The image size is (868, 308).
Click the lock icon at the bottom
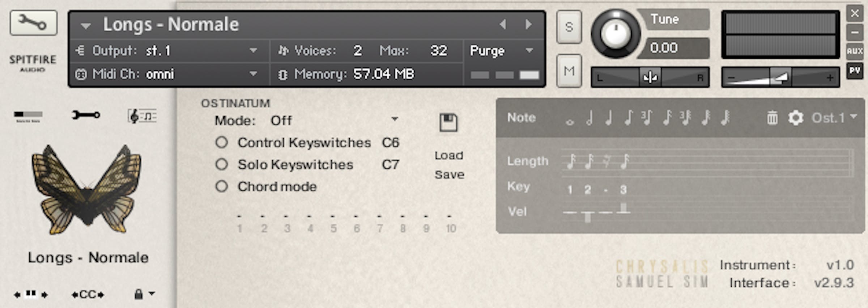pos(139,294)
